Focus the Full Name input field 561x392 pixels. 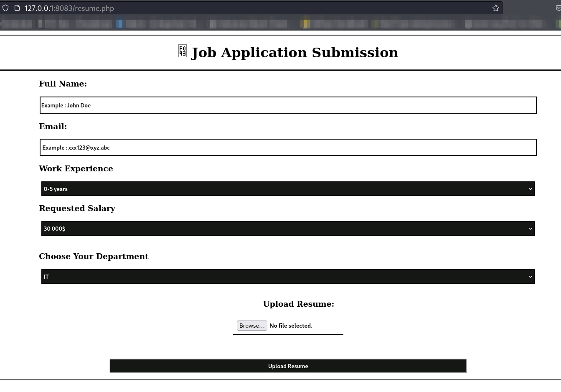288,105
